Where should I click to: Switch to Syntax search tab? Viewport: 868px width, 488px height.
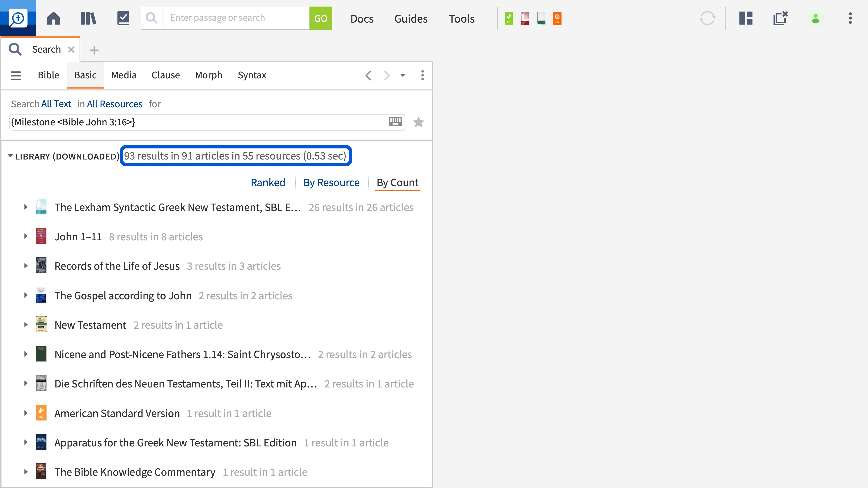(252, 75)
